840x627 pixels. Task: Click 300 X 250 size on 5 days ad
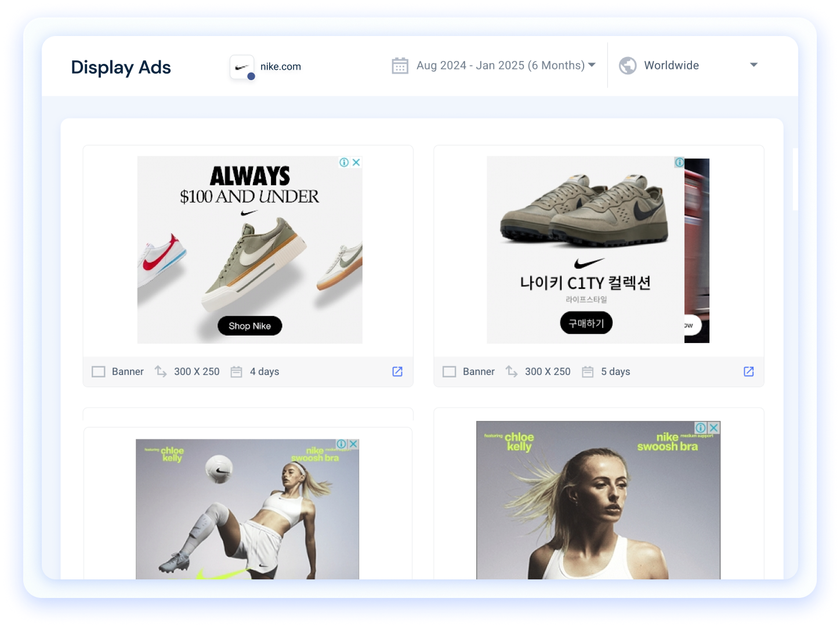point(548,372)
